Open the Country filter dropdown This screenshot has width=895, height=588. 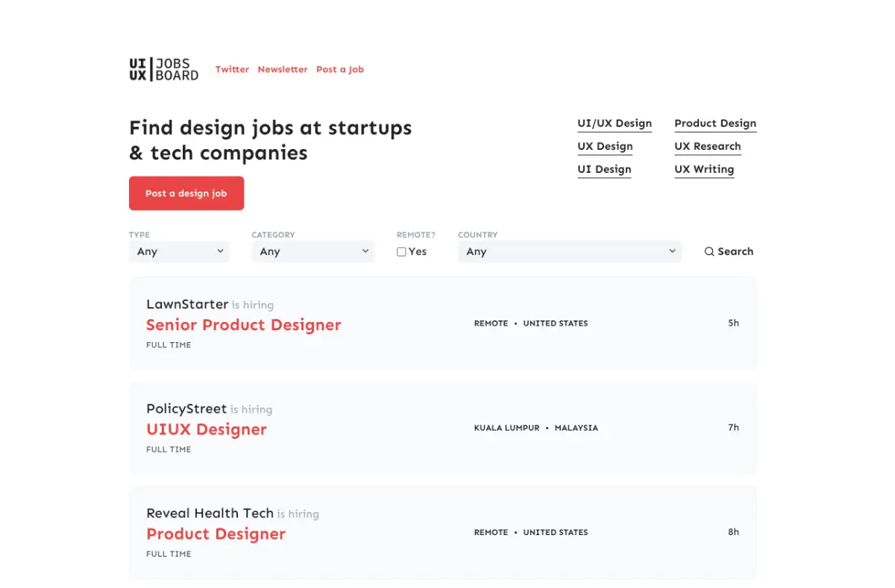[x=569, y=251]
